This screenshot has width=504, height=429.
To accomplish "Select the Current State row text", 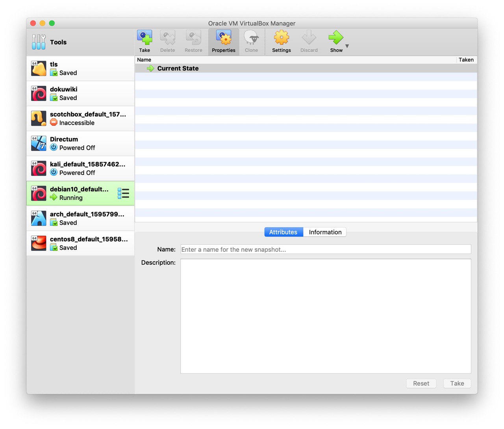I will pyautogui.click(x=178, y=69).
